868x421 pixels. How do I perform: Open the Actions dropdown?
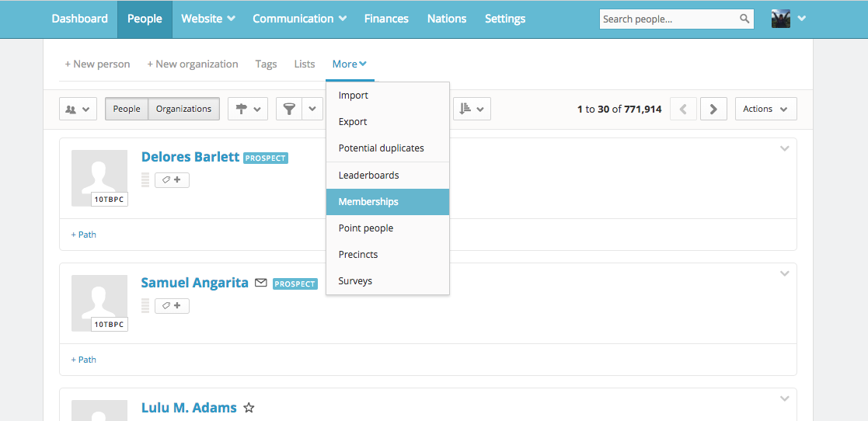[x=765, y=110]
